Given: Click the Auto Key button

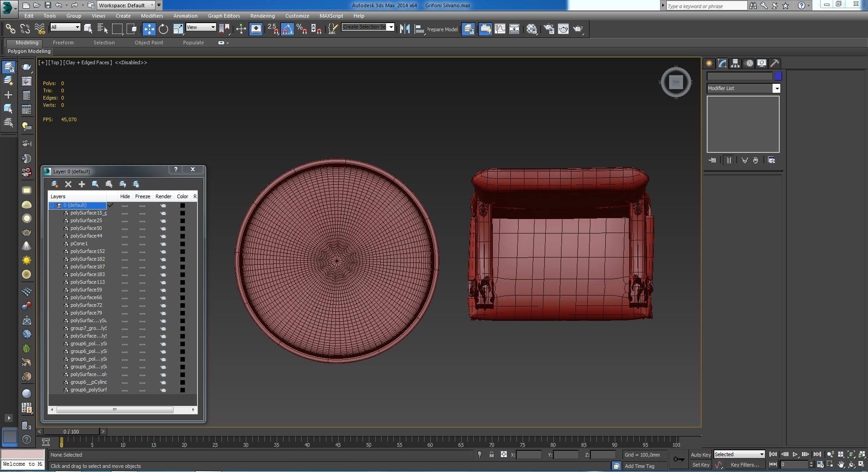Looking at the screenshot, I should [701, 455].
